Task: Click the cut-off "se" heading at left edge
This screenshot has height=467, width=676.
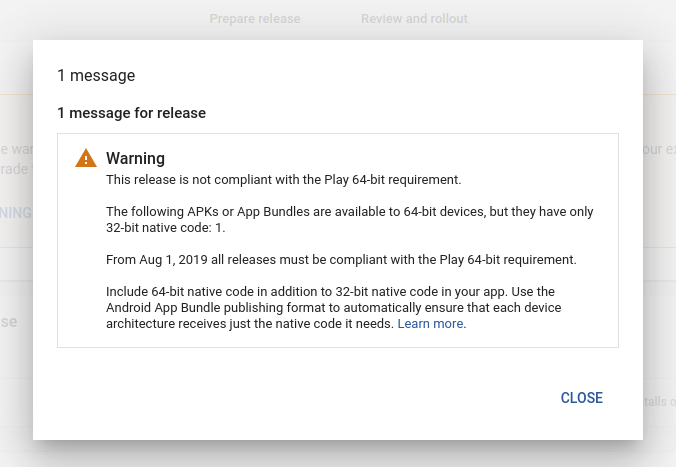Action: point(9,322)
